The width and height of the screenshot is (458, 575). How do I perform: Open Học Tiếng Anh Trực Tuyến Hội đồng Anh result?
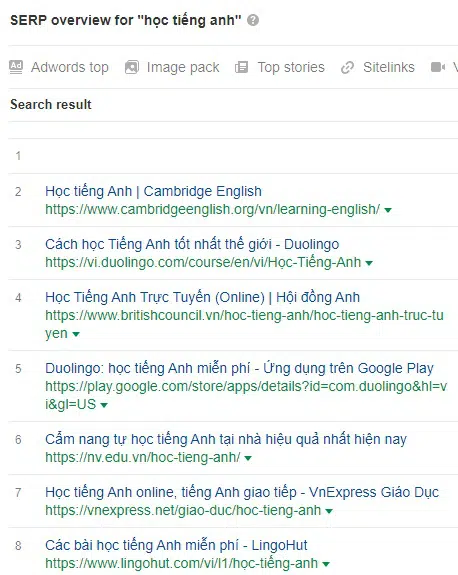202,297
